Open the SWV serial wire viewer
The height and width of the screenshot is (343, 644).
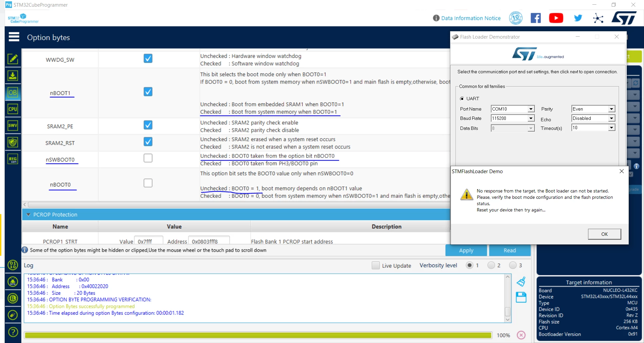tap(13, 126)
